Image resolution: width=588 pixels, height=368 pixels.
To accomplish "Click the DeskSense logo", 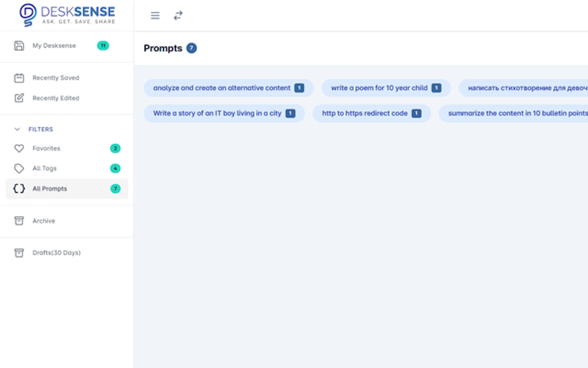I will point(67,15).
